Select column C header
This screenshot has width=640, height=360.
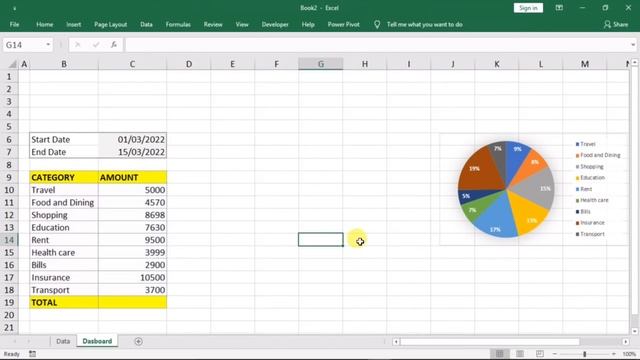[132, 64]
